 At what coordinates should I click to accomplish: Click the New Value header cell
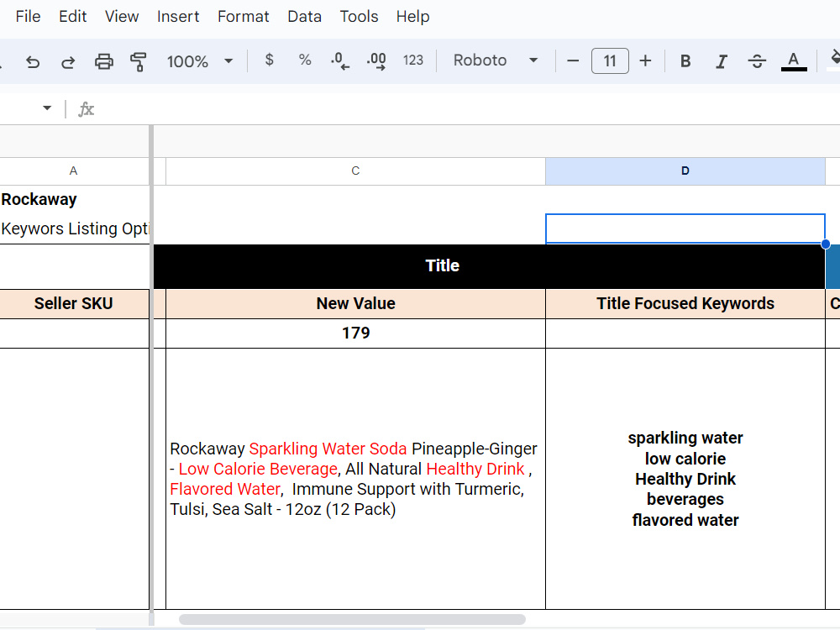(355, 304)
